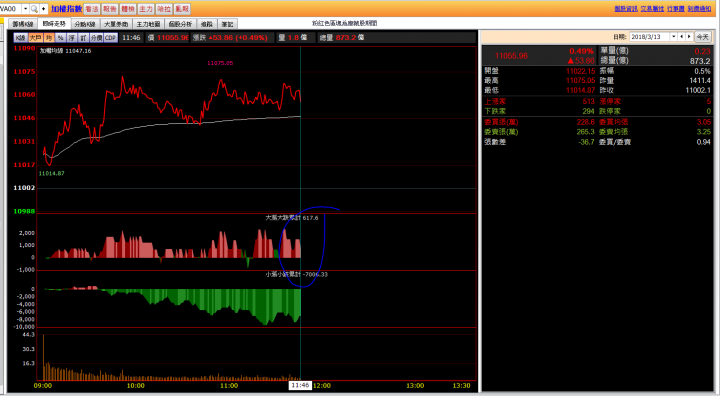
Task: Open the symbol code dropdown arrow
Action: click(x=25, y=9)
